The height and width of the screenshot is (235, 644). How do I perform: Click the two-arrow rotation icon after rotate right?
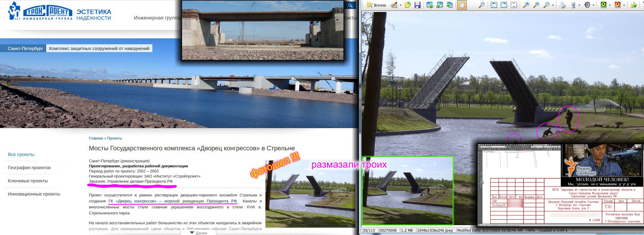(514, 5)
